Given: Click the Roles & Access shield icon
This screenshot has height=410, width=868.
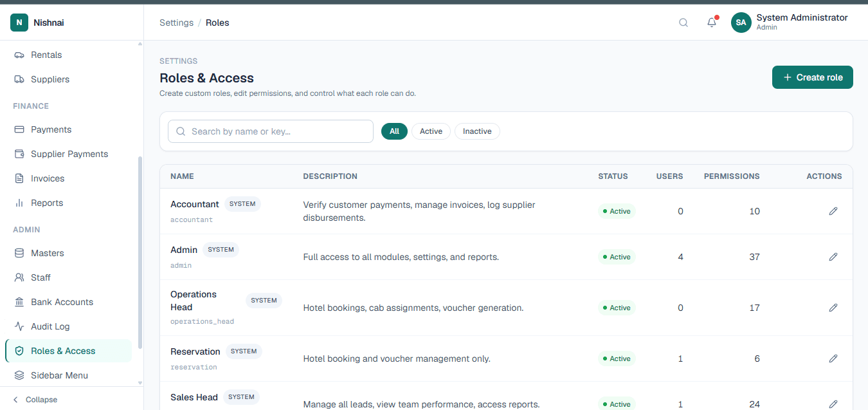Looking at the screenshot, I should [19, 351].
